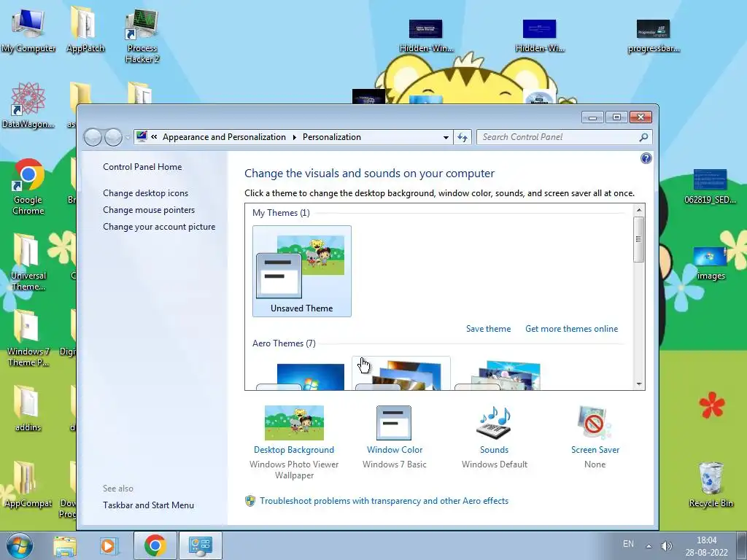Viewport: 747px width, 560px height.
Task: Expand arrow after Appearance and Personalization
Action: (x=295, y=137)
